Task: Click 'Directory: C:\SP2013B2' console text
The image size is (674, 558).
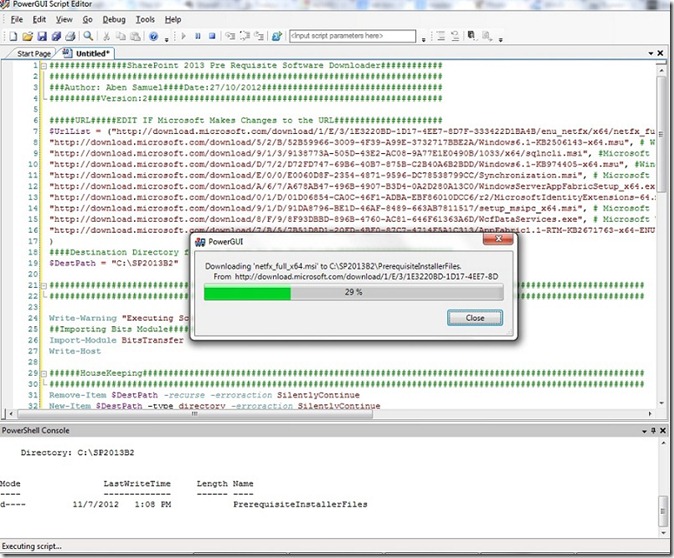Action: [x=77, y=453]
